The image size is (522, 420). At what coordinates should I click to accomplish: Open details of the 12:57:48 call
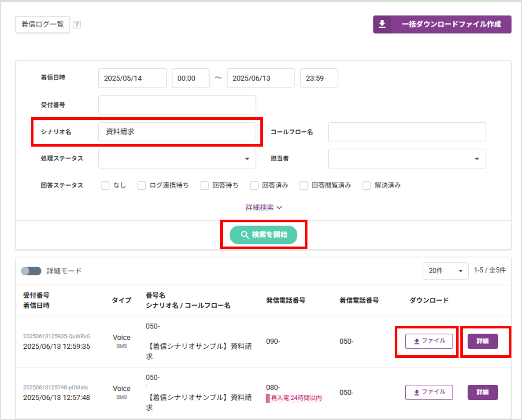click(x=483, y=392)
